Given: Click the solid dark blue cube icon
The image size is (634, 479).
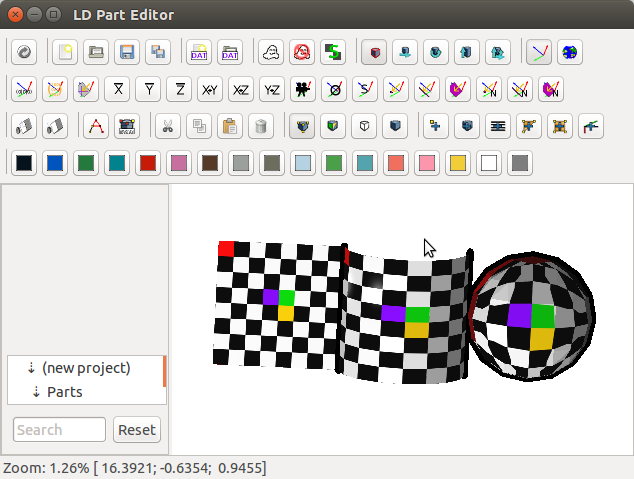Looking at the screenshot, I should point(395,126).
